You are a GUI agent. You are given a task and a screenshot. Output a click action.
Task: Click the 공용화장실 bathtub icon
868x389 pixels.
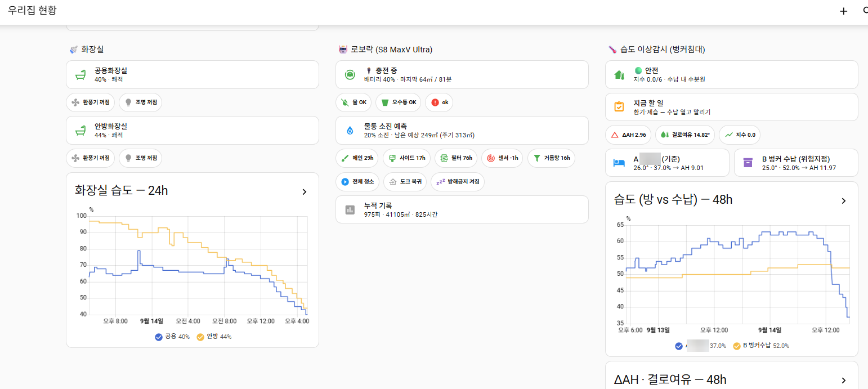click(80, 75)
